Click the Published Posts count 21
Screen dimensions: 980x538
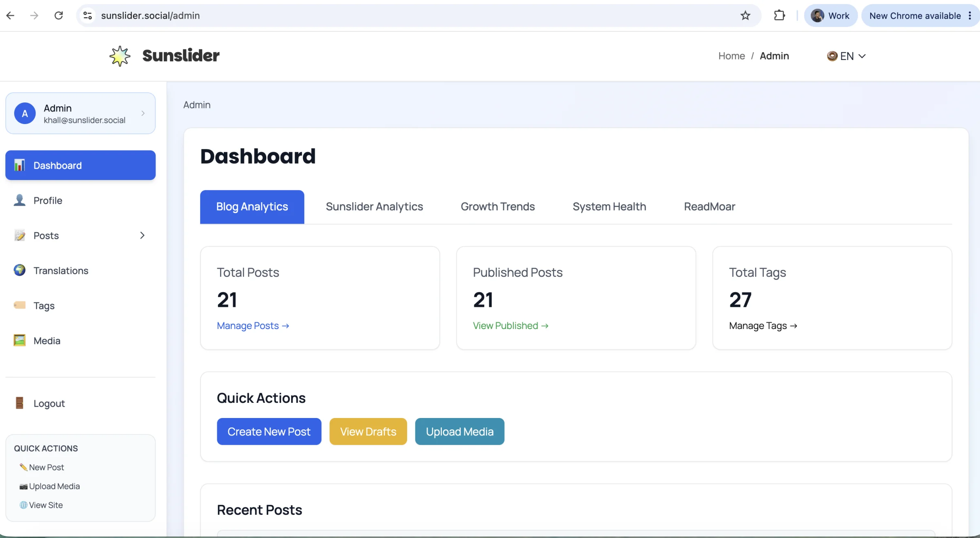(x=483, y=300)
